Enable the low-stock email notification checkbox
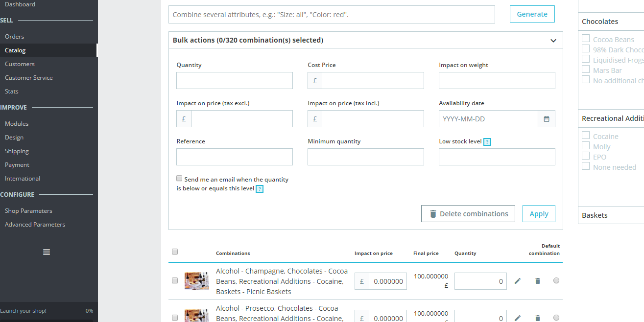 click(179, 179)
